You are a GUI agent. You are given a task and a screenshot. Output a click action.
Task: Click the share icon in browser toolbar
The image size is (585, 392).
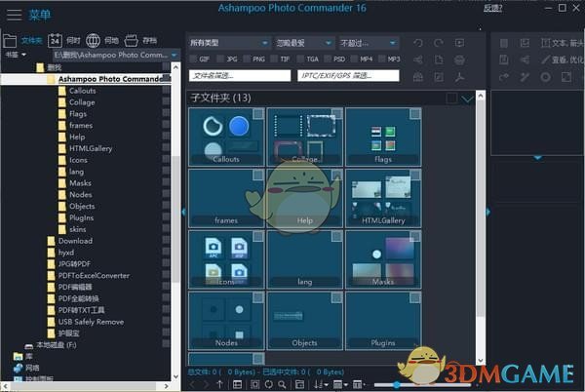(418, 59)
